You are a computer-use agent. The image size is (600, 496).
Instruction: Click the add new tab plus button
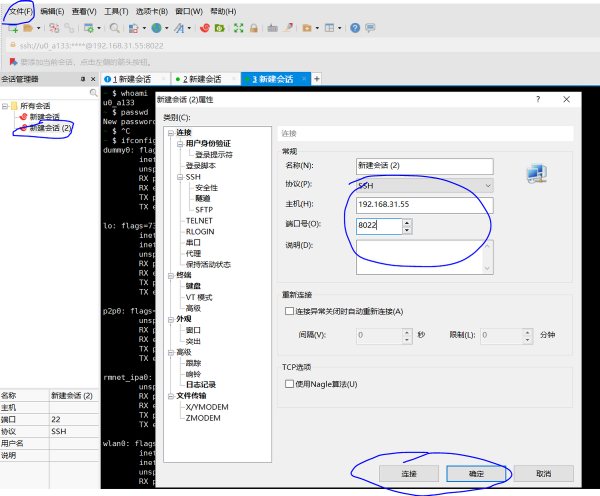(x=317, y=78)
